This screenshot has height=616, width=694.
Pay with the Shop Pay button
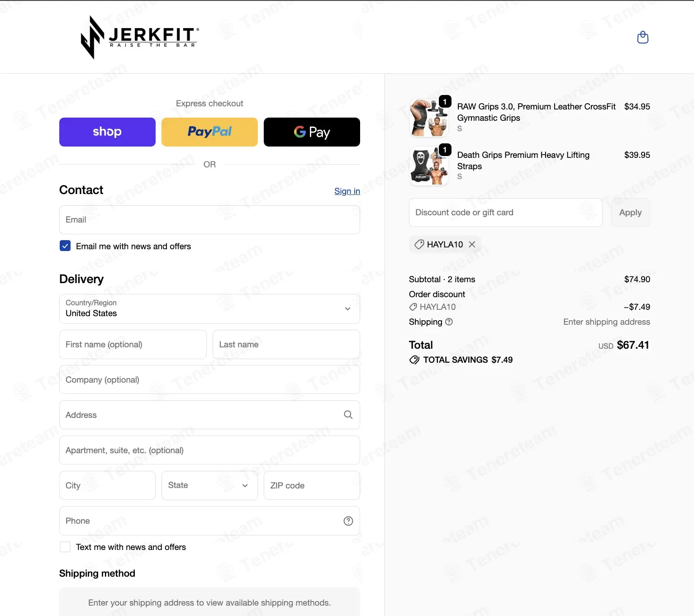click(x=107, y=132)
